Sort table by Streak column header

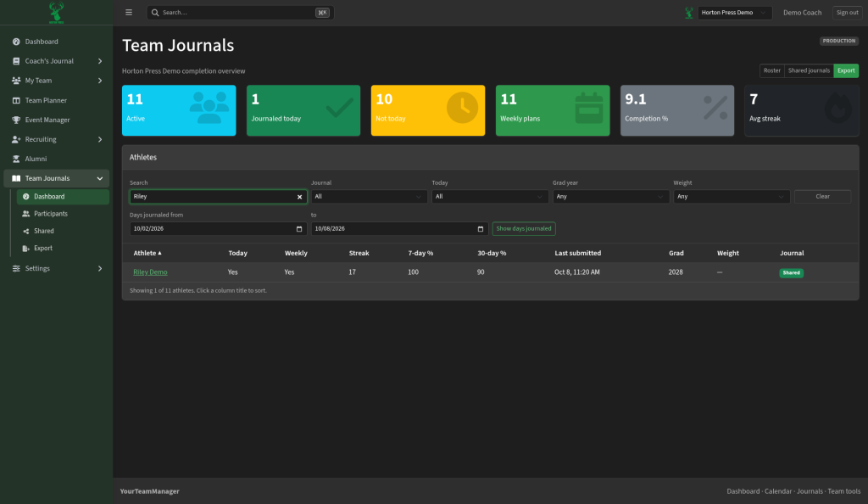point(359,253)
